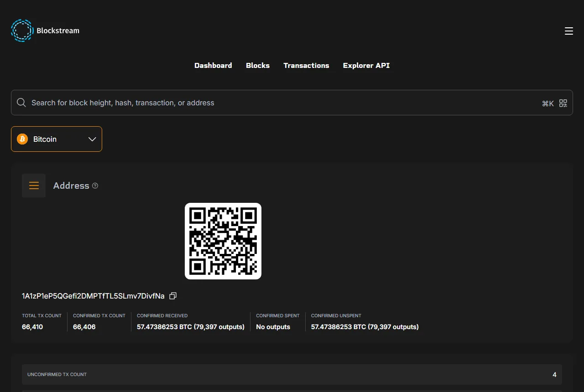Open the Blocks page
Screen dimensions: 584x392
258,65
